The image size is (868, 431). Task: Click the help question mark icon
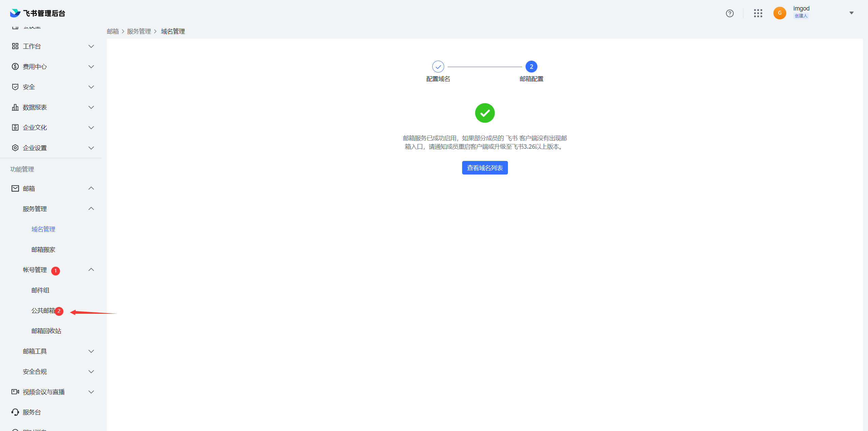tap(730, 13)
